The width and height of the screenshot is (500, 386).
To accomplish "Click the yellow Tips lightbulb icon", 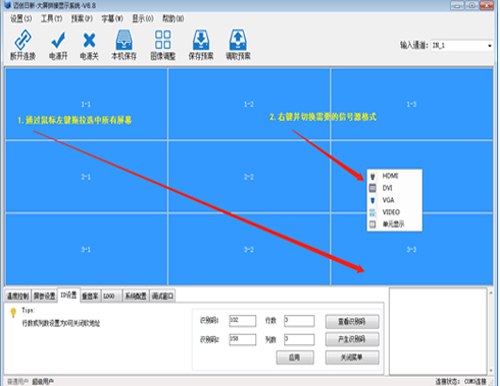I will 13,313.
